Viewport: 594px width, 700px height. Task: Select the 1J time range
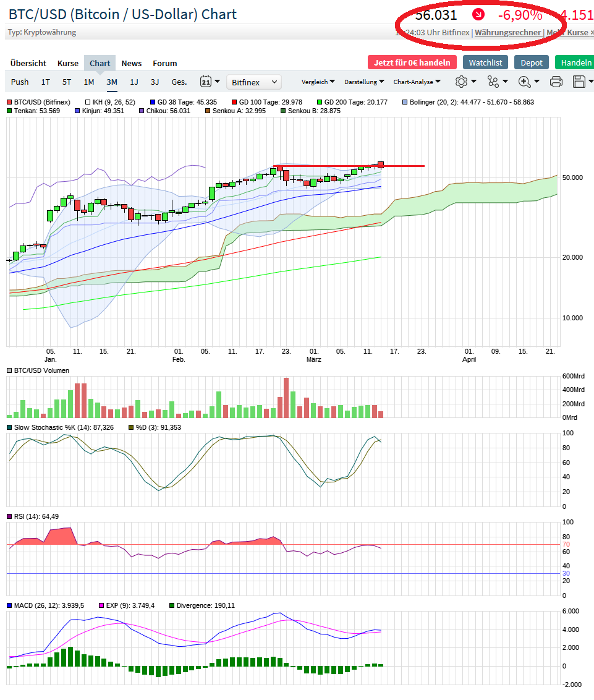coord(134,82)
